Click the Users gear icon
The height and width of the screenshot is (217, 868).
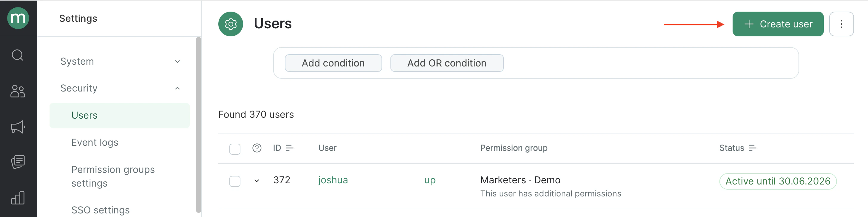click(x=231, y=24)
